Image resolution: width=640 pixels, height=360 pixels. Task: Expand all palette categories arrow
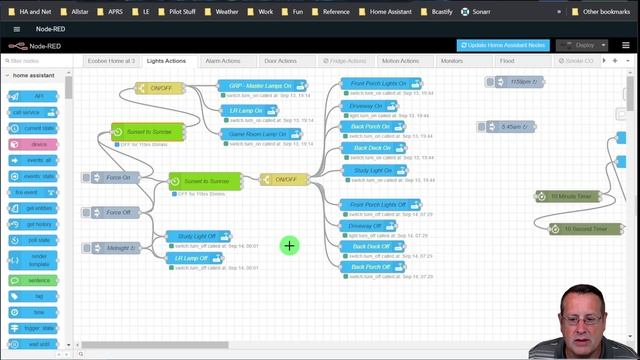pos(67,354)
